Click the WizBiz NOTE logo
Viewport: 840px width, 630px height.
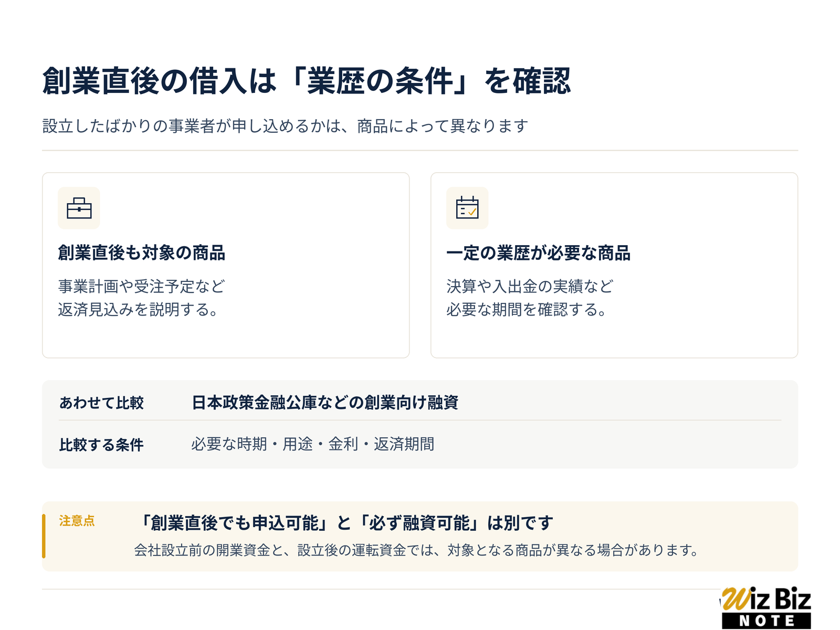766,607
